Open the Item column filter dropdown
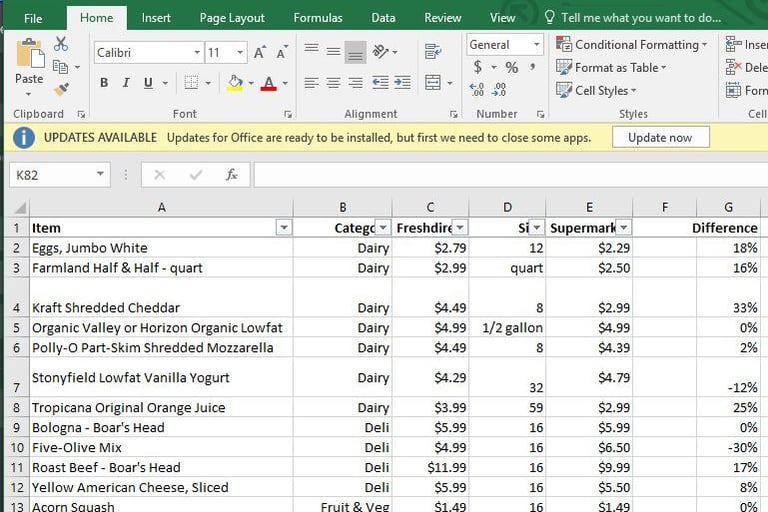The image size is (768, 512). [284, 228]
